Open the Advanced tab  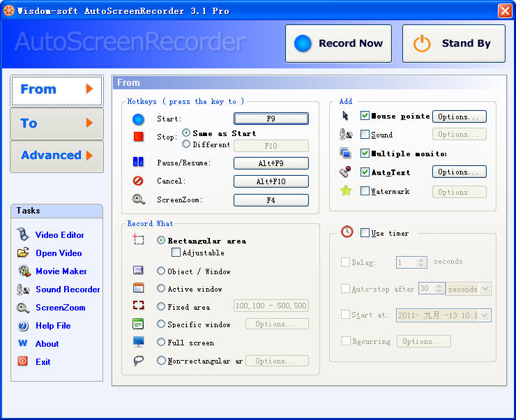tap(57, 156)
